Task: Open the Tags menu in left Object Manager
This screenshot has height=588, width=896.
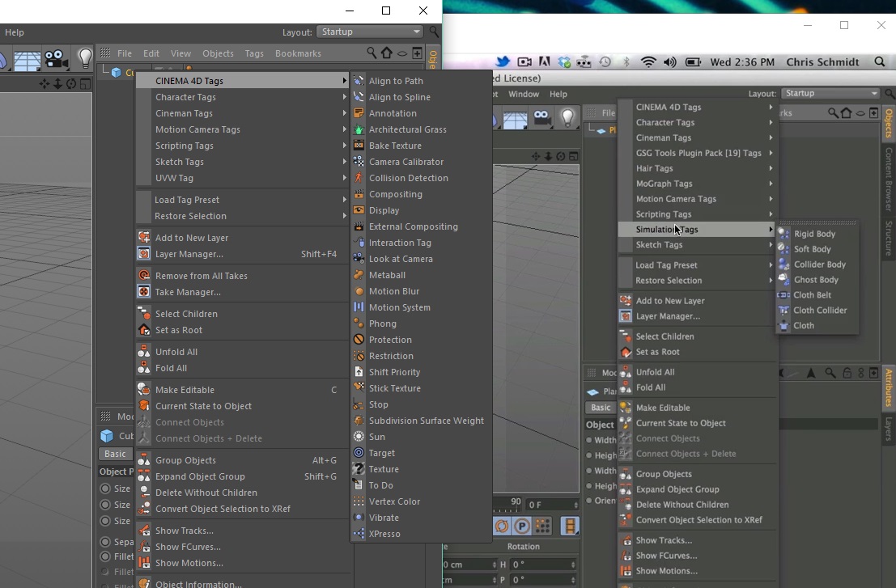Action: [x=254, y=53]
